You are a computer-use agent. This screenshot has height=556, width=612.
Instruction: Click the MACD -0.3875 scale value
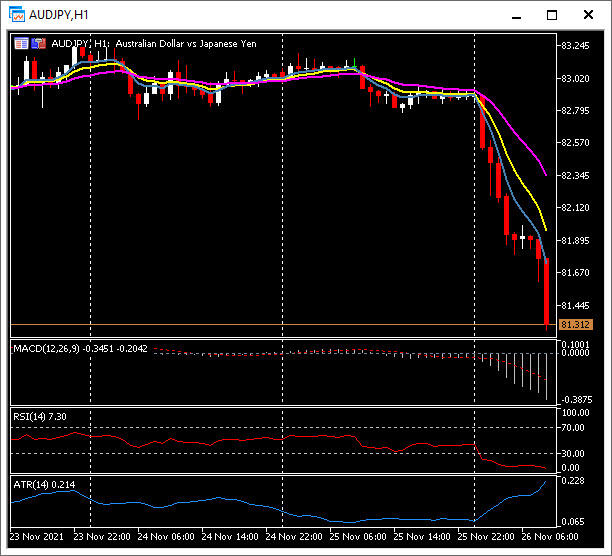click(x=577, y=400)
